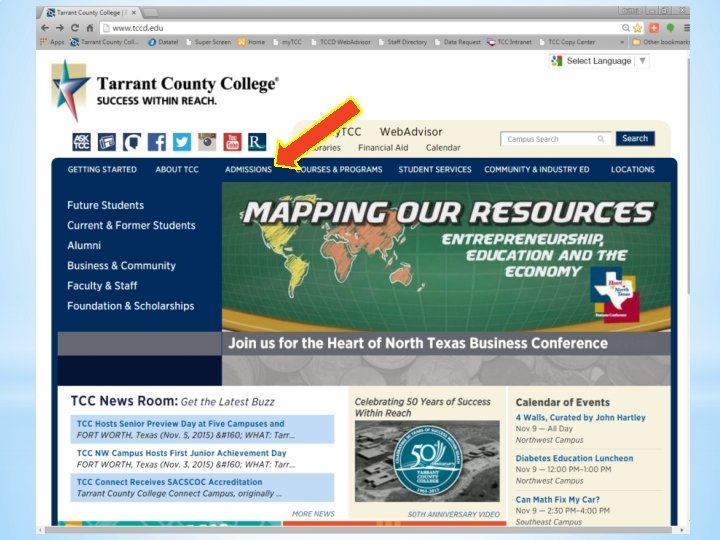The image size is (720, 540).
Task: Open TCC Intranet bookmark
Action: pyautogui.click(x=509, y=42)
